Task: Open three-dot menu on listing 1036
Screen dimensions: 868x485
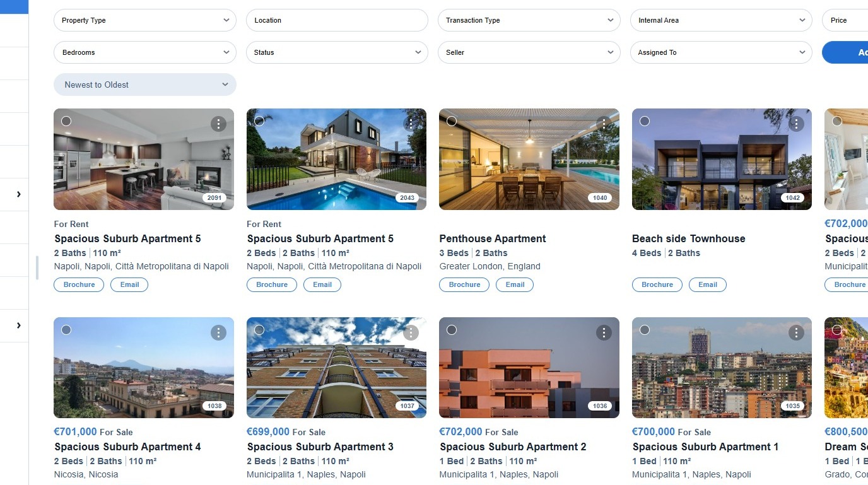Action: coord(604,332)
